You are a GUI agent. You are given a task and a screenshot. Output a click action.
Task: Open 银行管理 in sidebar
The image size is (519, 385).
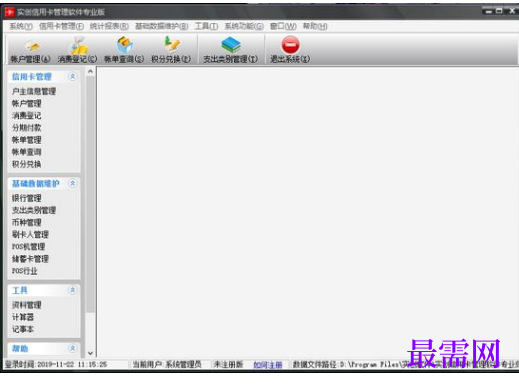click(x=27, y=198)
